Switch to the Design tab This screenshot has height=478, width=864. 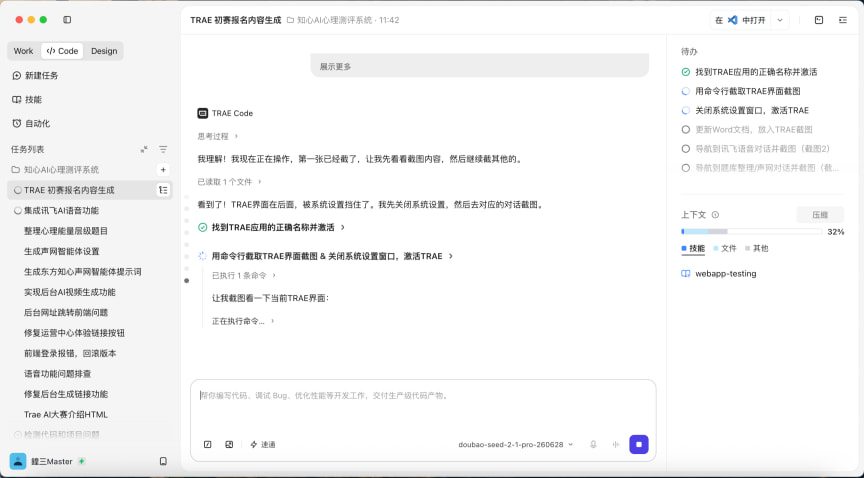click(104, 51)
